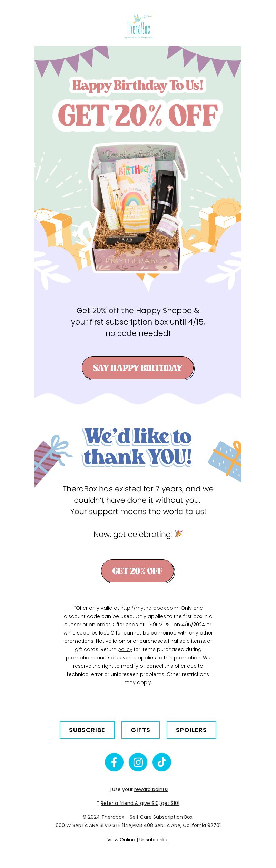This screenshot has width=276, height=868.
Task: Click the TheraBox birthday box photo
Action: coord(138,209)
